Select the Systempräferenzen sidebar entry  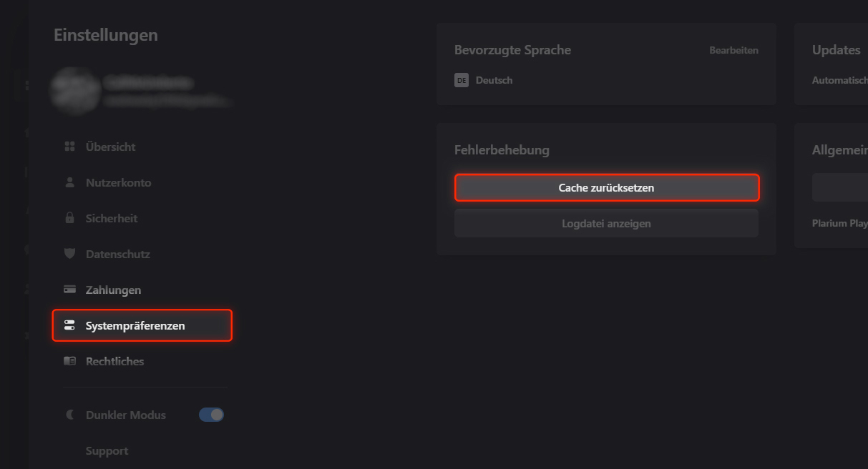coord(135,325)
